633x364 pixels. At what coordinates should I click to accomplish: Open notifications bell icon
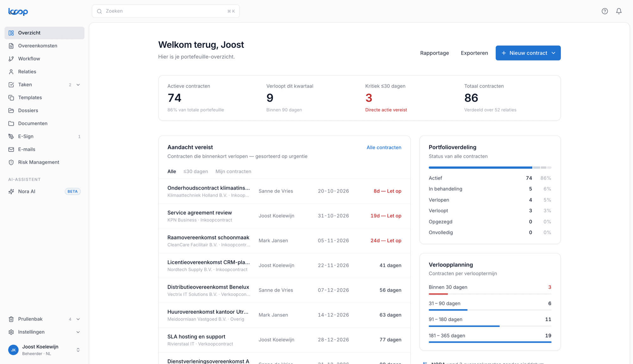[619, 11]
